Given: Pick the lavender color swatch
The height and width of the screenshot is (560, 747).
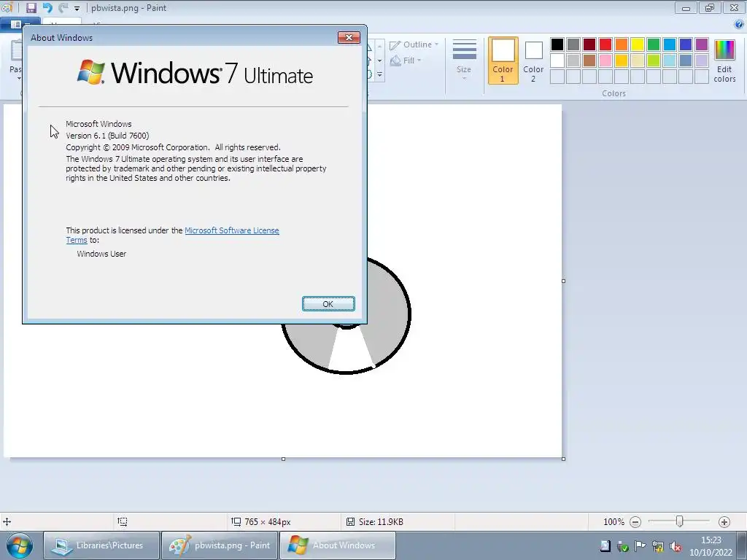Looking at the screenshot, I should 702,61.
